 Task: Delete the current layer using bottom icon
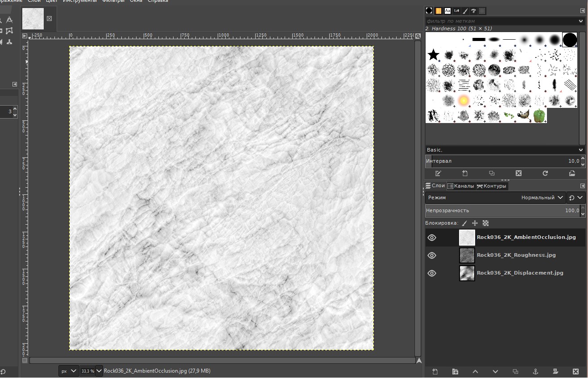576,371
